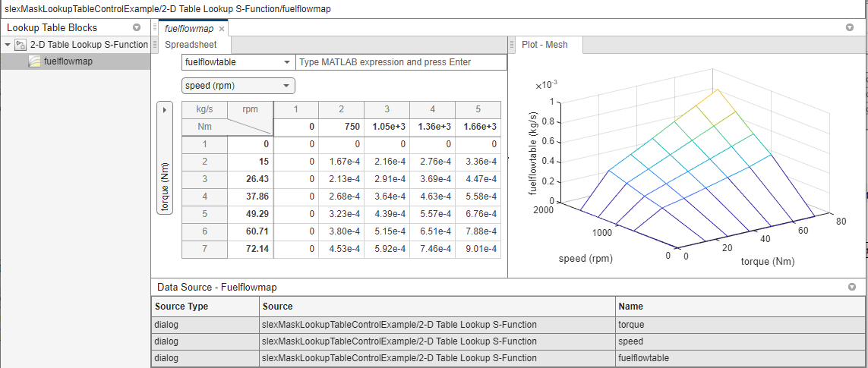This screenshot has height=368, width=868.
Task: Open the speed (rpm) dropdown
Action: click(238, 86)
